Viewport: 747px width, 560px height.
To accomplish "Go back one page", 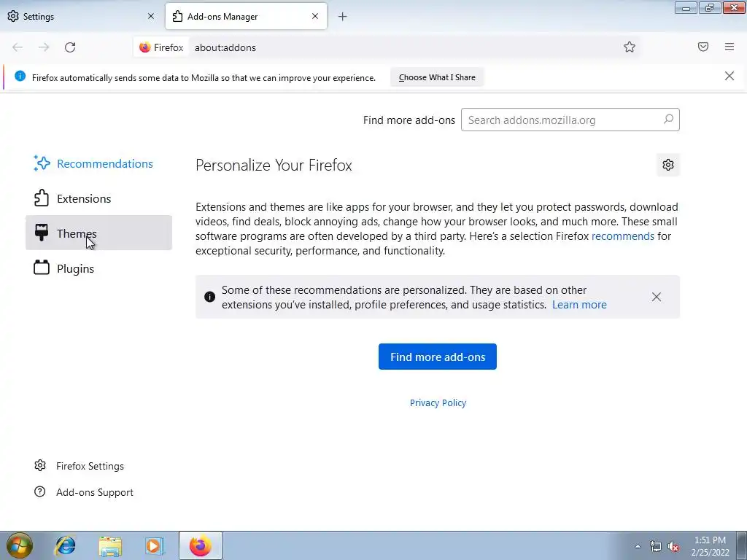I will [18, 47].
